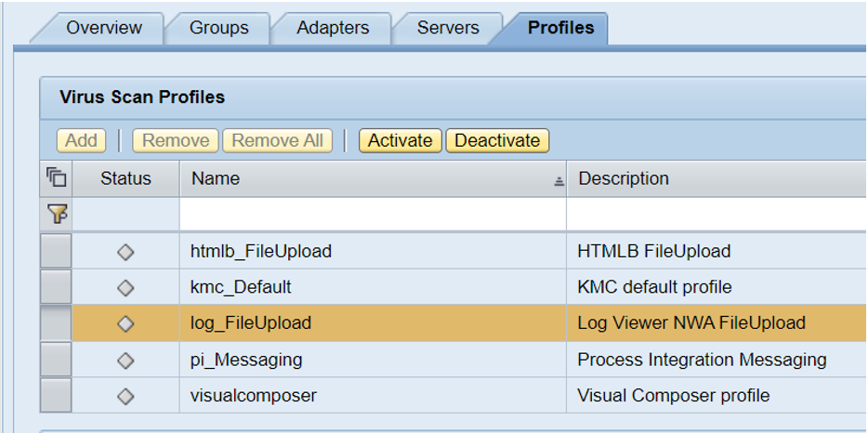
Task: Click the Name filter input field
Action: (373, 214)
